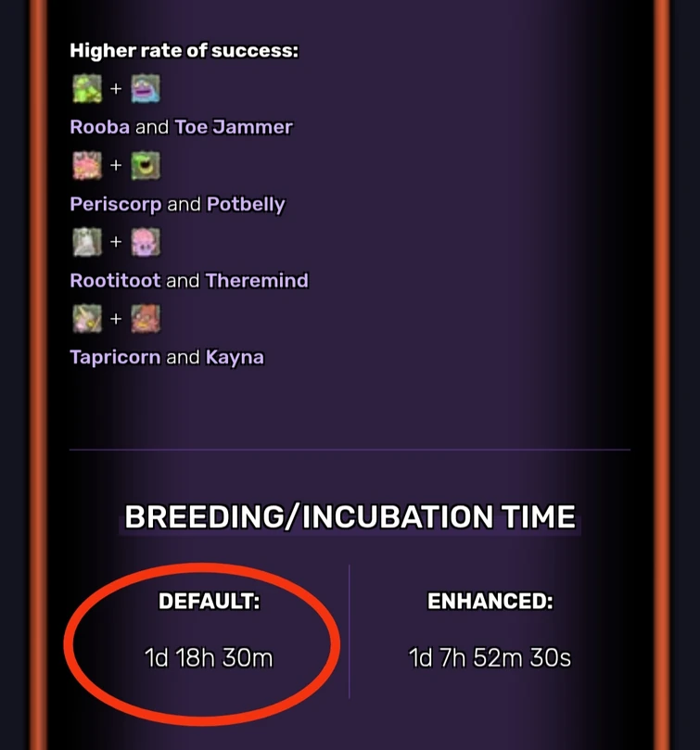Select the Potbelly monster icon
Viewport: 700px width, 750px height.
click(x=145, y=166)
